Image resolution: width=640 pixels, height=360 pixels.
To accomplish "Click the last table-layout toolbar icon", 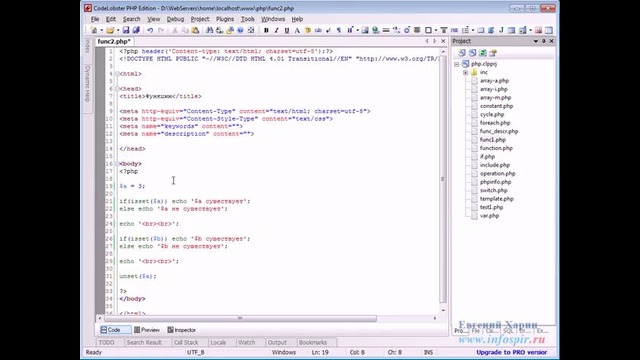I will pyautogui.click(x=549, y=30).
